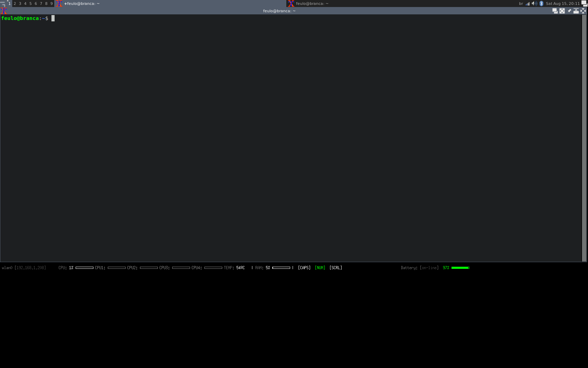Toggle the SCRL lock indicator
The height and width of the screenshot is (368, 588).
[x=335, y=267]
